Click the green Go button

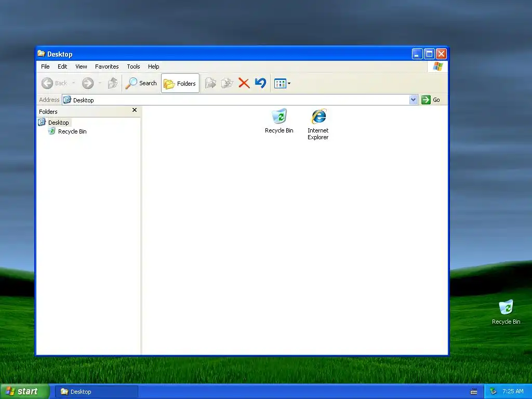pos(431,100)
